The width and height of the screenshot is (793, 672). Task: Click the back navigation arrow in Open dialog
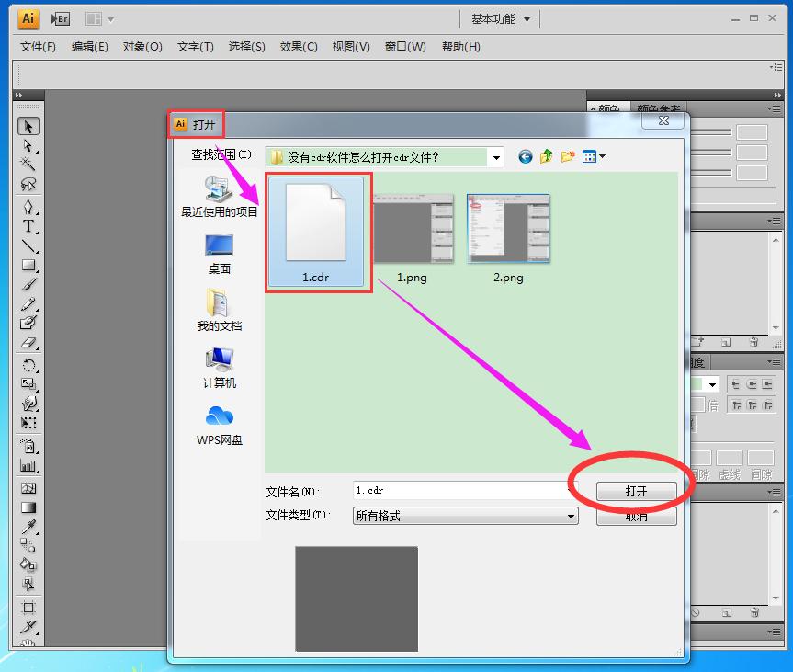coord(525,156)
